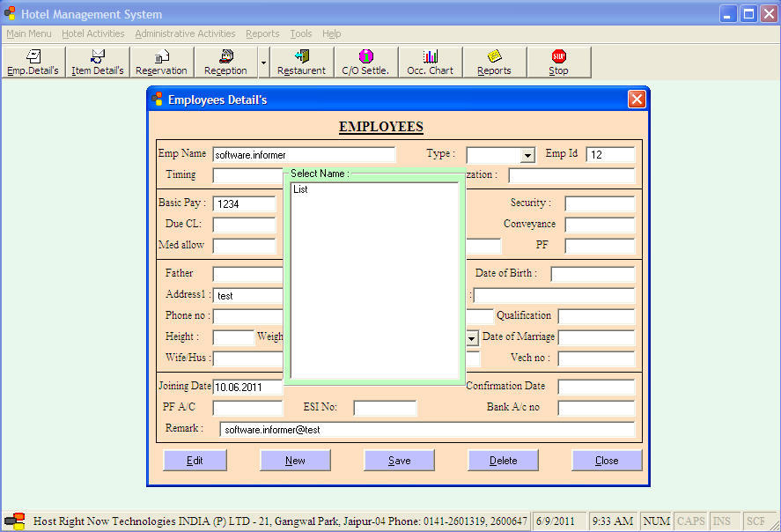Close the Employees Detail's dialog window
The height and width of the screenshot is (532, 781).
637,100
